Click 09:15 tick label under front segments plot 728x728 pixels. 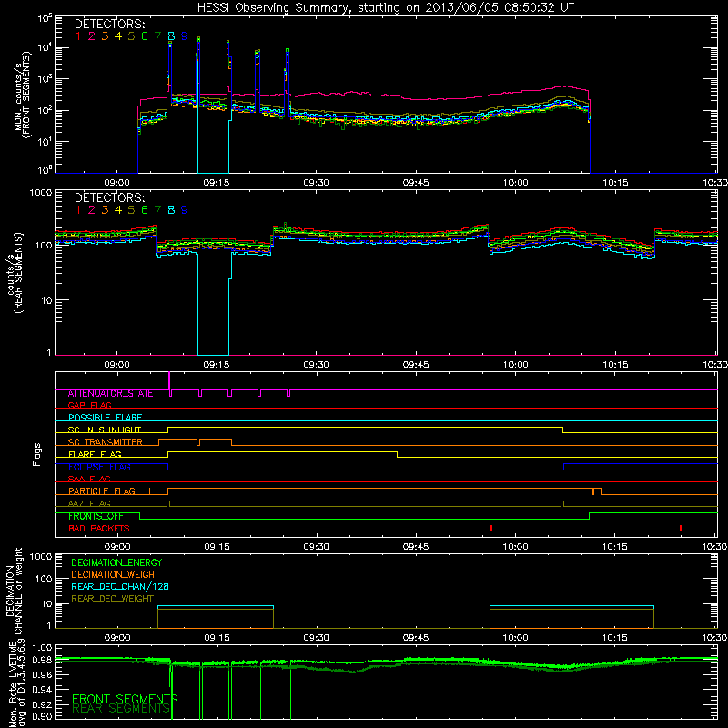tap(217, 183)
